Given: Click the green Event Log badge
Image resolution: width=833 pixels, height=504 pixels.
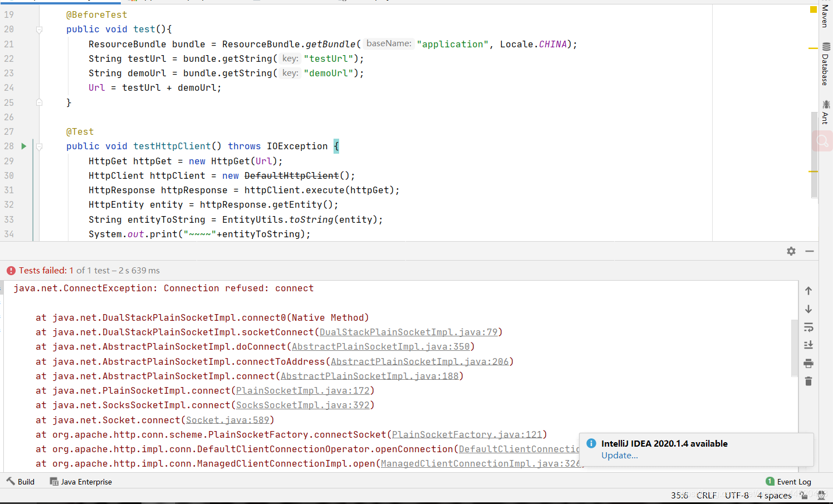Looking at the screenshot, I should tap(770, 481).
